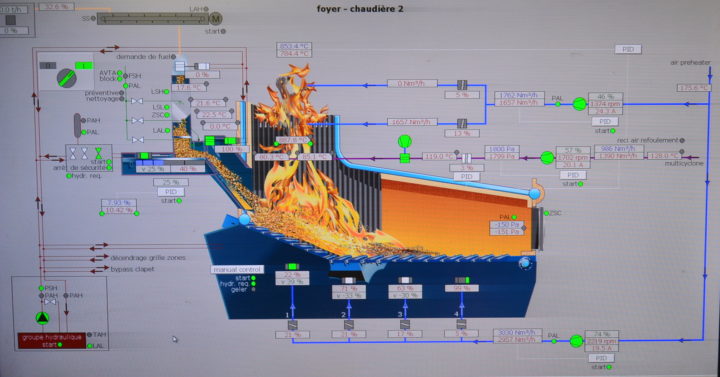Click the -150 Pa furnace pressure setpoint
The height and width of the screenshot is (377, 720).
(506, 225)
